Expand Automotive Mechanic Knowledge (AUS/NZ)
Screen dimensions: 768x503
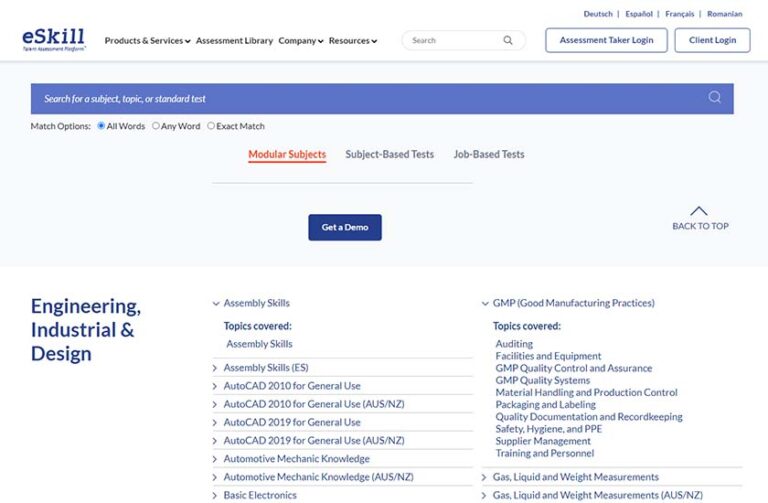point(313,477)
